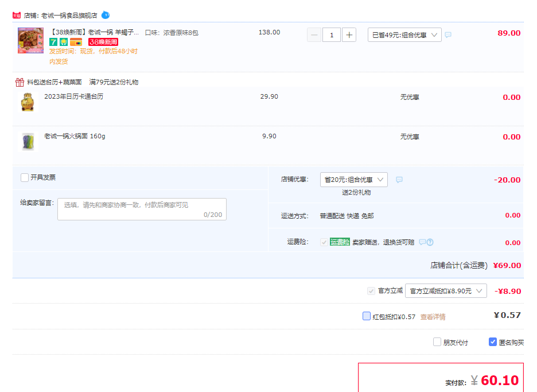Expand the 省20元:组合优惠 store discount dropdown
The image size is (537, 392).
[354, 180]
